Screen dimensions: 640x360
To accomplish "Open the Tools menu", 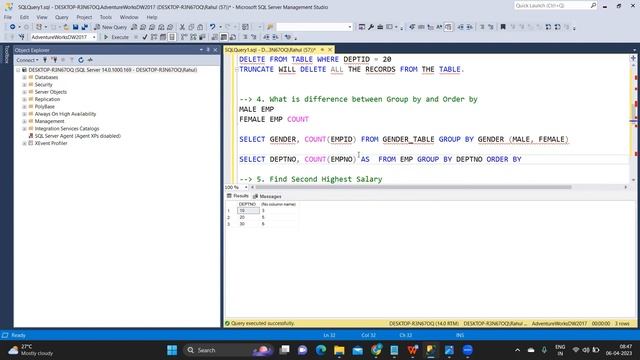I will pyautogui.click(x=106, y=17).
